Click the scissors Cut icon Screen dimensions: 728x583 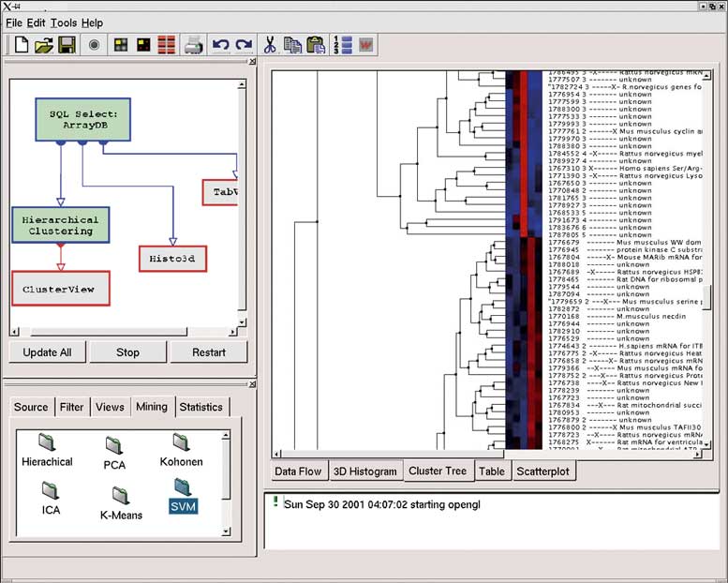click(x=270, y=44)
